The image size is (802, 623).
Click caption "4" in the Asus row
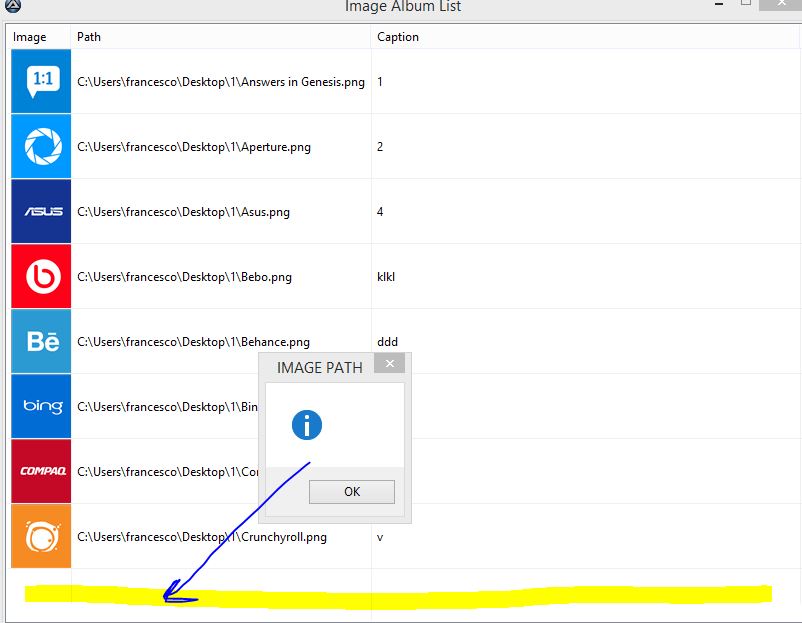pos(380,212)
